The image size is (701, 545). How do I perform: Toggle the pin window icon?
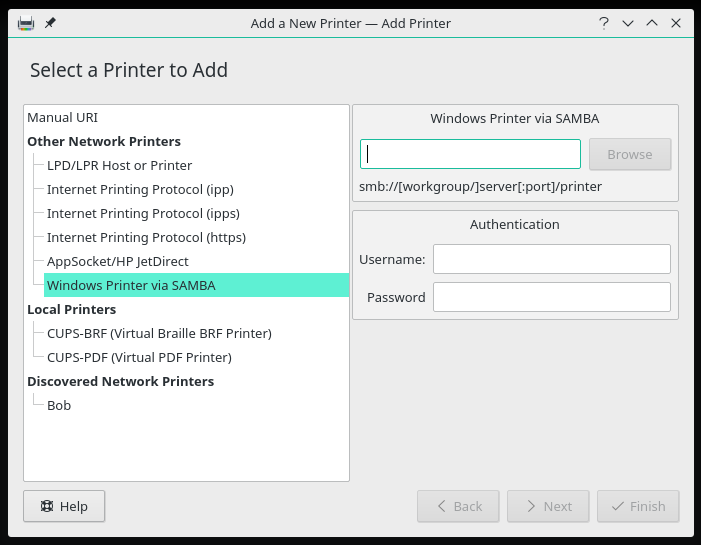(x=50, y=23)
